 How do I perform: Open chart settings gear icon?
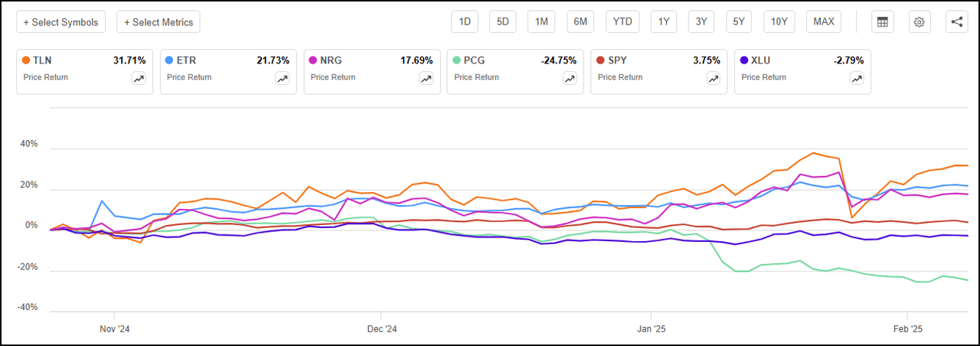[x=920, y=22]
